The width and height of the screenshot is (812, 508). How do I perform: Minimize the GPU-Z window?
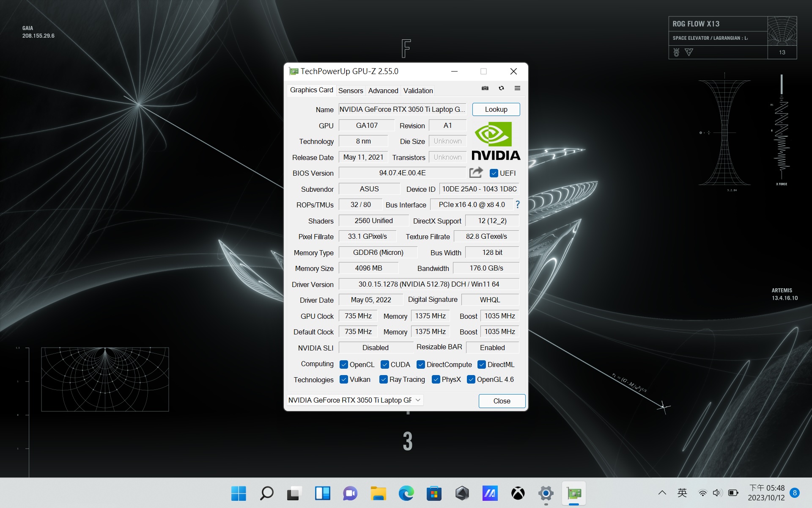(454, 71)
